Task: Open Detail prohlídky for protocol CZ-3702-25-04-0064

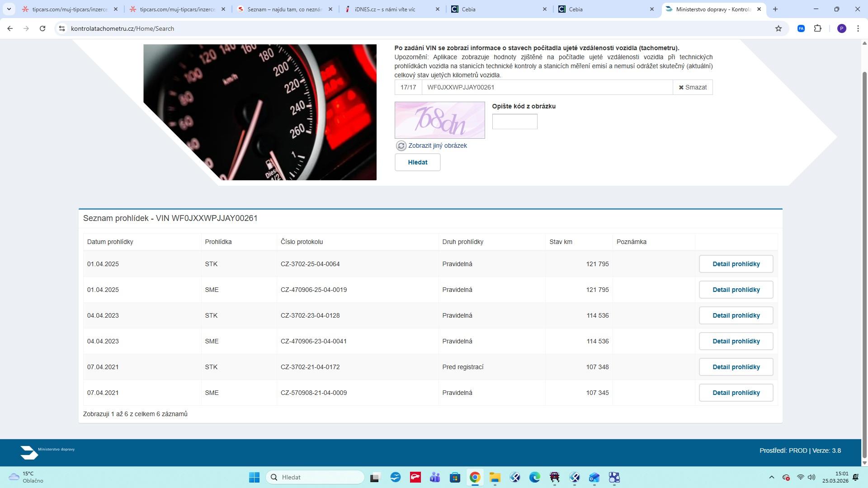Action: tap(736, 264)
